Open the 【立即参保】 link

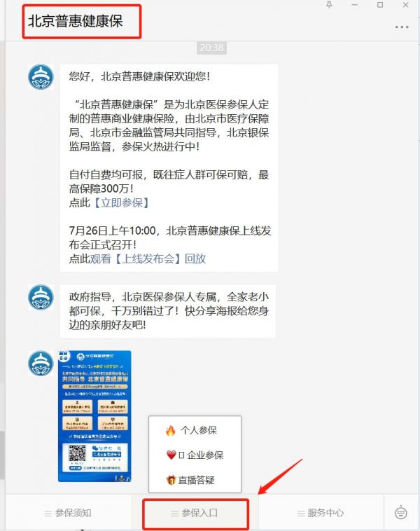click(122, 202)
